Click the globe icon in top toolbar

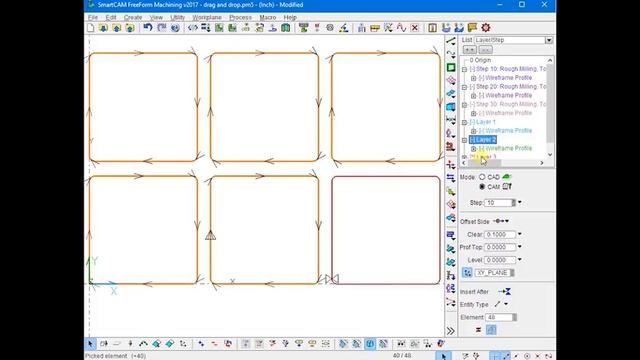pos(175,28)
